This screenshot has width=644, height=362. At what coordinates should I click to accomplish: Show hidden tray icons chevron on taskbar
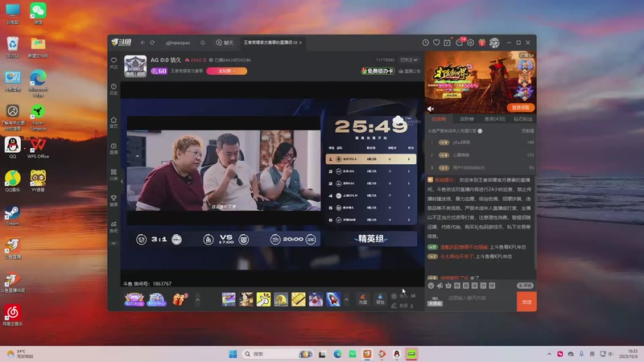click(x=549, y=354)
